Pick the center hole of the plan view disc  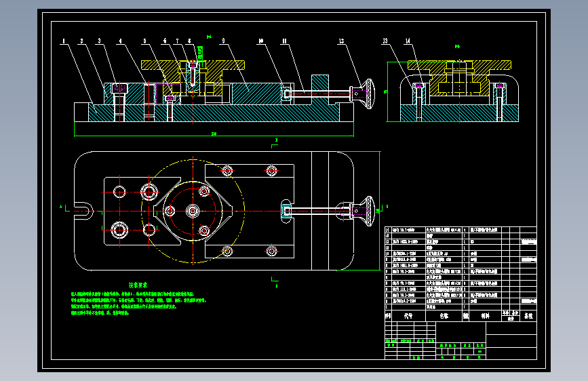193,211
